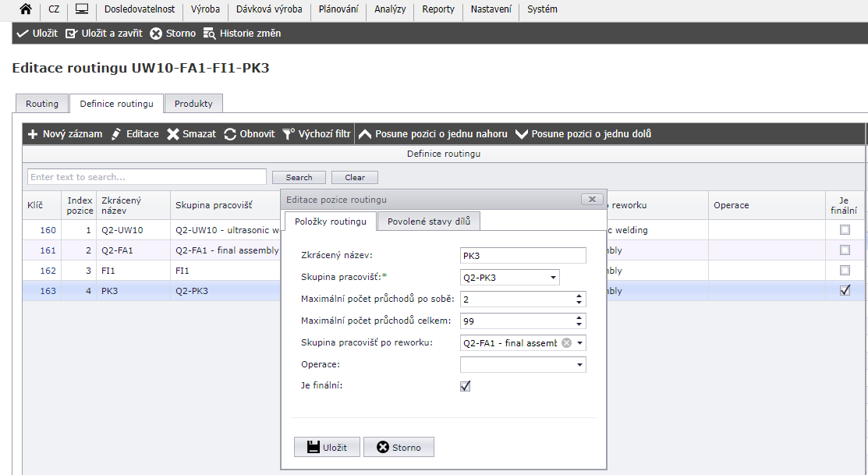Click the Home icon in top menu

click(x=26, y=10)
